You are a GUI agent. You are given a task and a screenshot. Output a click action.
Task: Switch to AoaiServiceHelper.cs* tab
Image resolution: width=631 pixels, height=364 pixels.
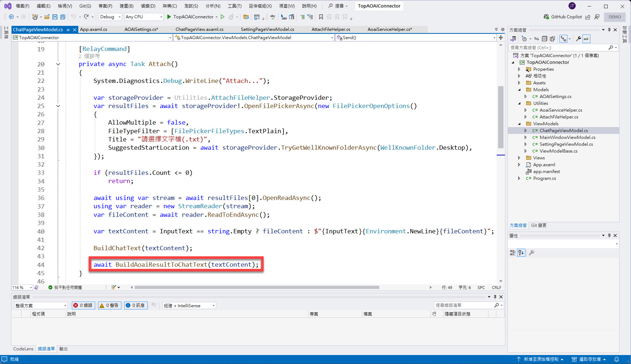click(x=390, y=29)
